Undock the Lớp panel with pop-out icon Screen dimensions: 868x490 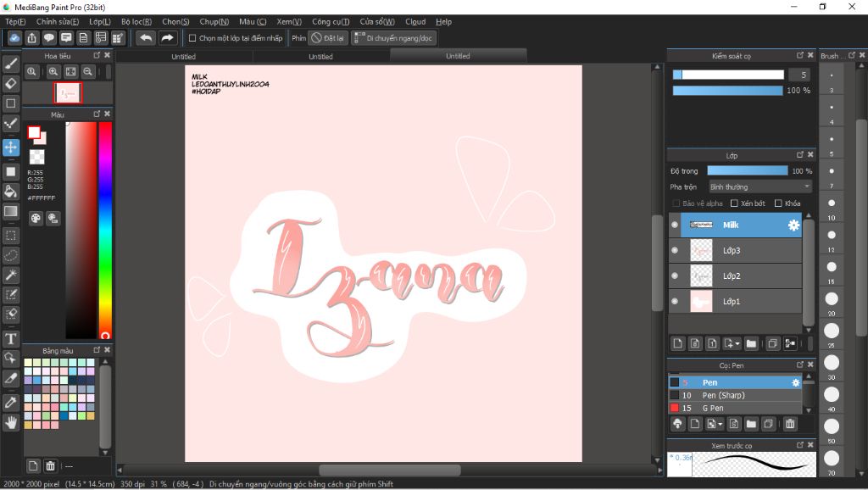(800, 155)
